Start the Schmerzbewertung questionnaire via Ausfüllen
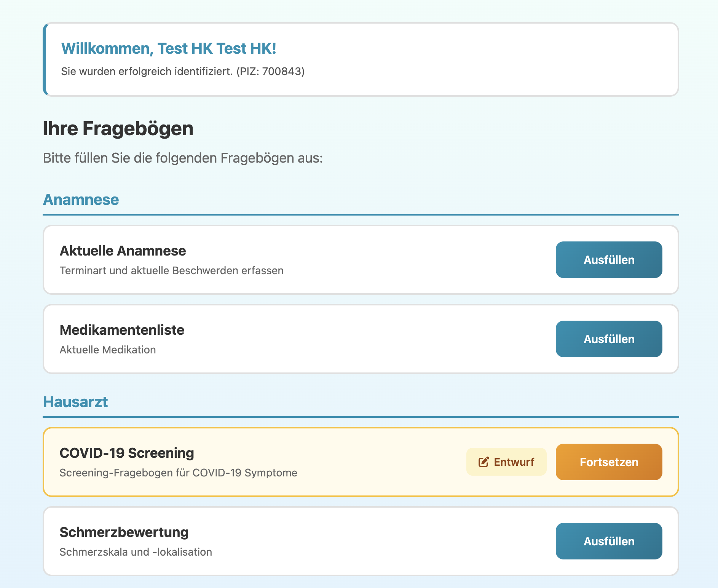Image resolution: width=718 pixels, height=588 pixels. [608, 541]
